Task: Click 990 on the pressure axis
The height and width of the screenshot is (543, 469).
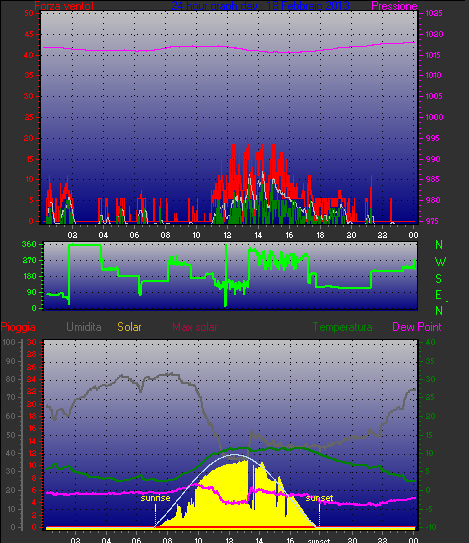Action: pyautogui.click(x=433, y=159)
